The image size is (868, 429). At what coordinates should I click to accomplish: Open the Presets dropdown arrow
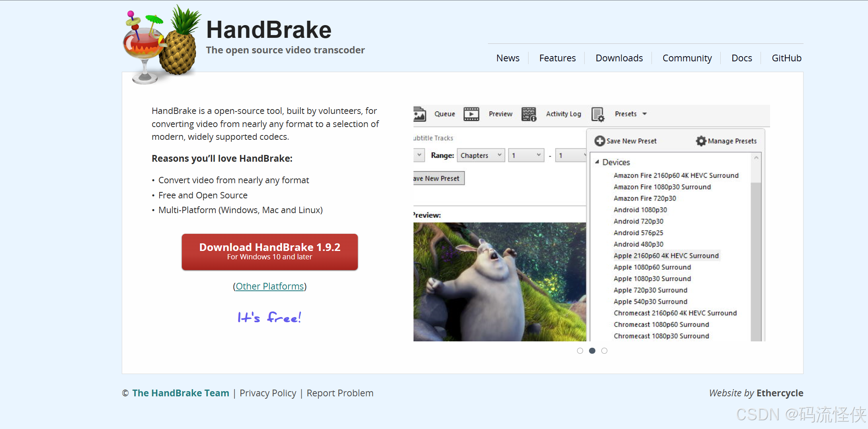645,114
